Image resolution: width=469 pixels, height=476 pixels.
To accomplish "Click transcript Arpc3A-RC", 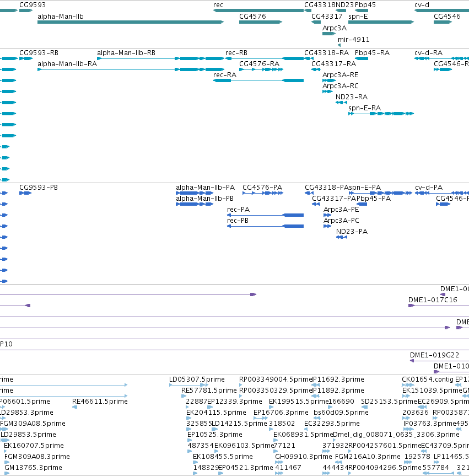I will (x=341, y=85).
